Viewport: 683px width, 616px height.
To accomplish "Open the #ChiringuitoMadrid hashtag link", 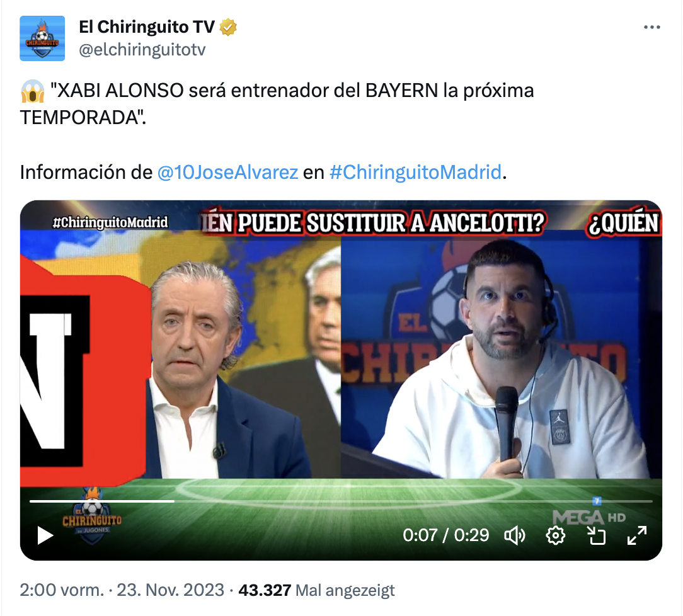I will [416, 173].
